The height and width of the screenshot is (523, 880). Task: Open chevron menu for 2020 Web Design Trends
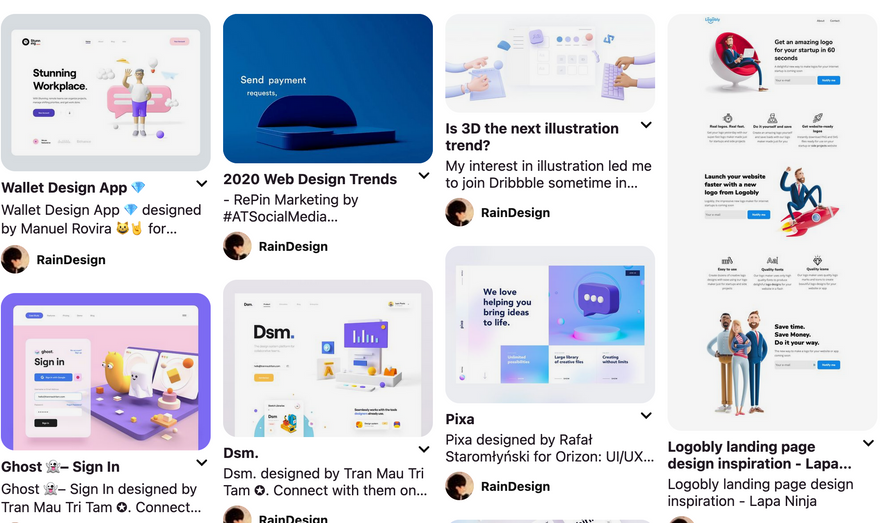[x=424, y=176]
